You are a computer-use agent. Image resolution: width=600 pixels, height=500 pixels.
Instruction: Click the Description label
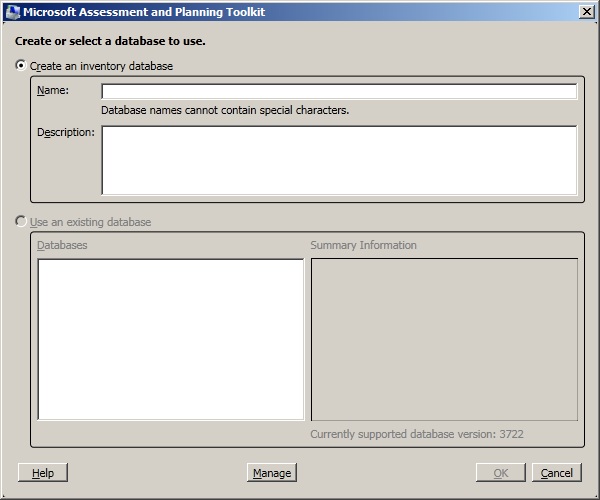tap(65, 132)
